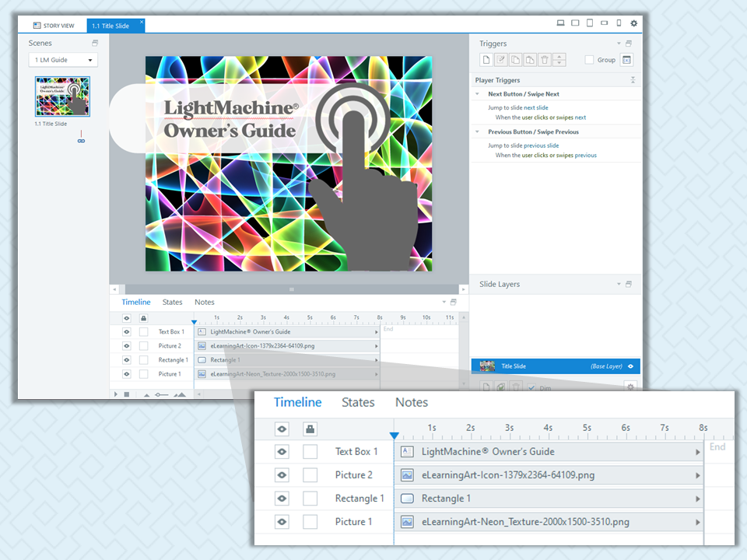Lock Rectangle 1 in the zoomed timeline

point(310,499)
